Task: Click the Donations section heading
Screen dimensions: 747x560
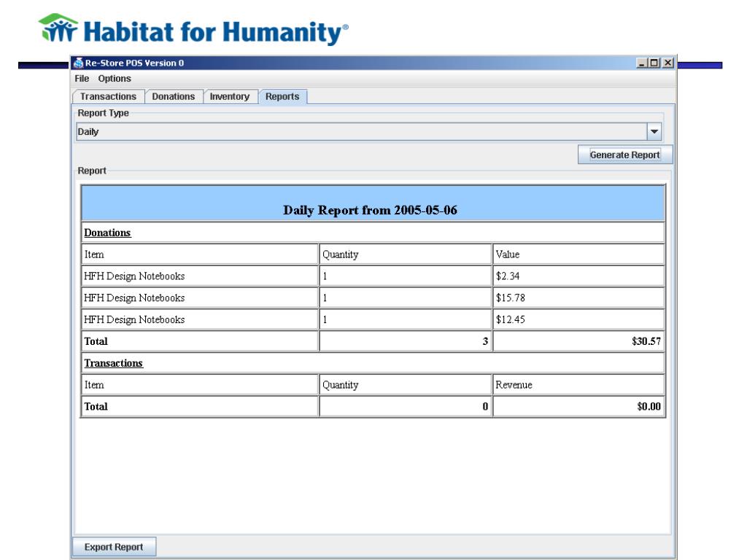Action: pyautogui.click(x=107, y=233)
